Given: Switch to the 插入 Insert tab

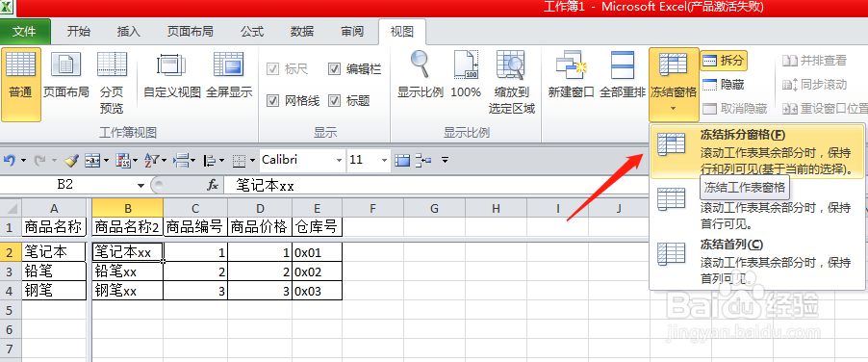Looking at the screenshot, I should (128, 32).
